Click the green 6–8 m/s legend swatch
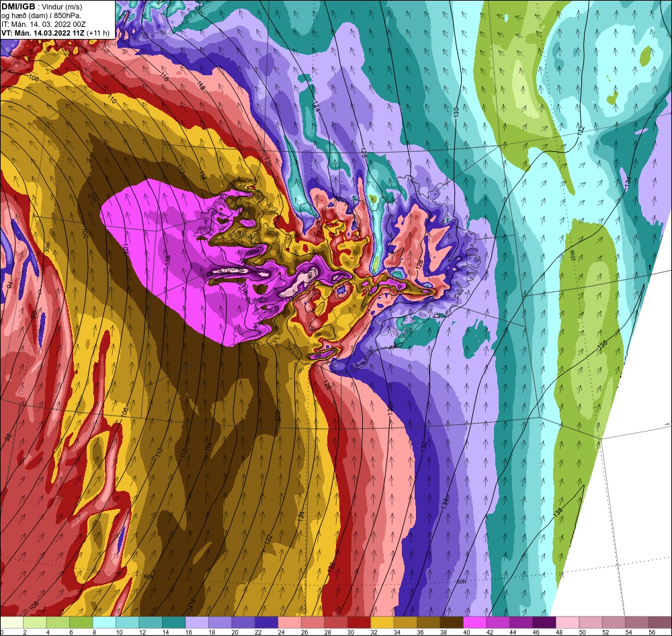This screenshot has height=636, width=672. 81,623
